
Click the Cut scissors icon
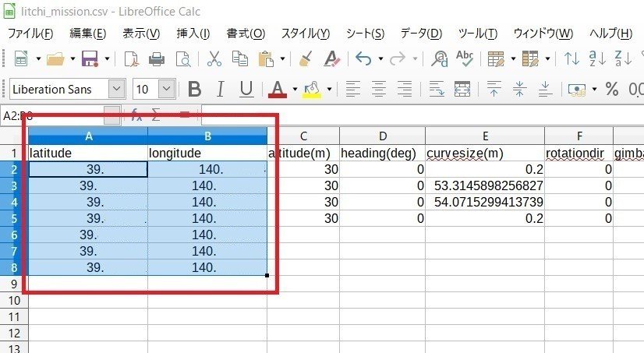pyautogui.click(x=214, y=58)
